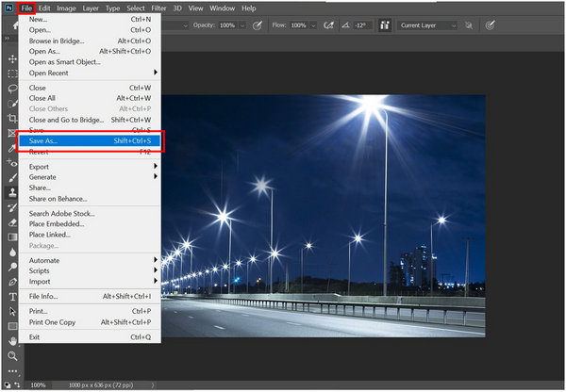Open the Edit menu
Viewport: 566px width, 392px height.
click(44, 8)
